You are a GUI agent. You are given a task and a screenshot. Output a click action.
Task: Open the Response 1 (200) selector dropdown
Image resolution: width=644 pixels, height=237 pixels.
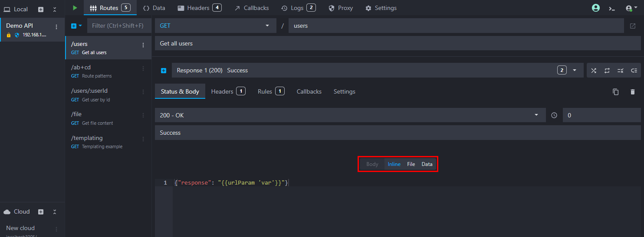[575, 70]
